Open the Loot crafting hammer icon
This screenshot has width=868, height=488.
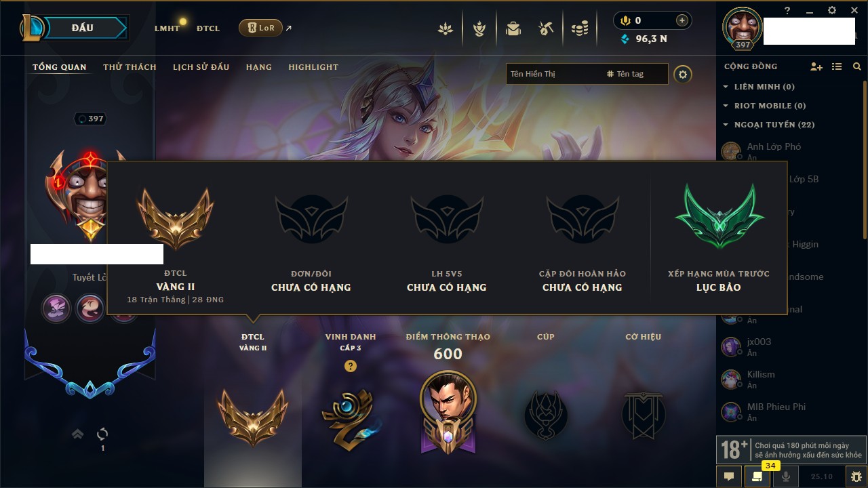pyautogui.click(x=546, y=28)
